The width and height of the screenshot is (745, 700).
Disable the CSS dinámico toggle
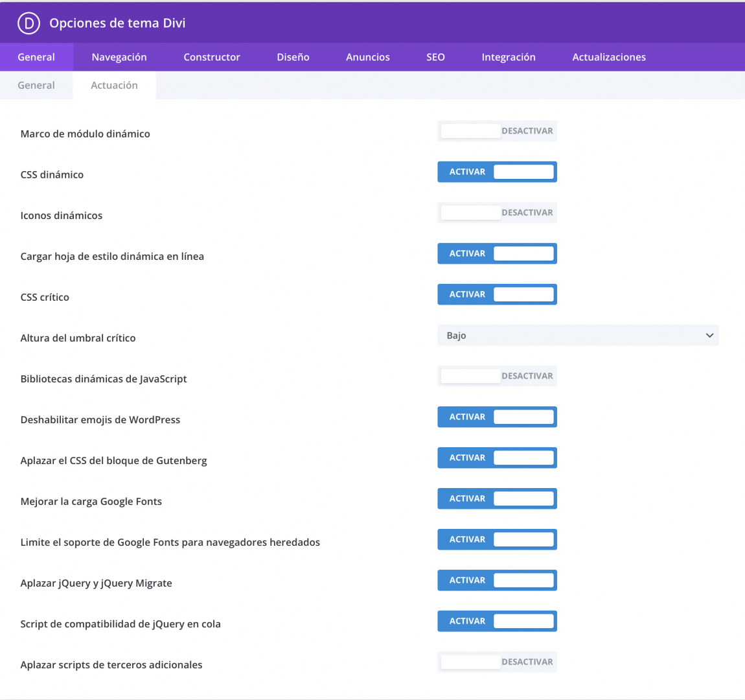coord(497,172)
